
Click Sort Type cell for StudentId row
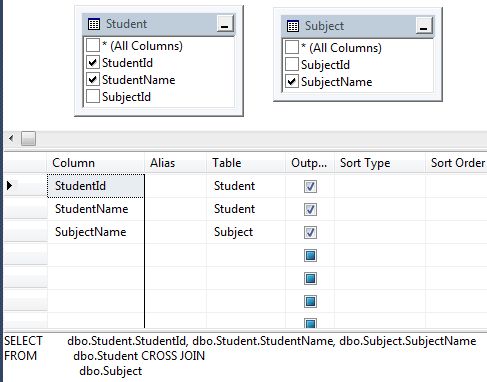(380, 186)
